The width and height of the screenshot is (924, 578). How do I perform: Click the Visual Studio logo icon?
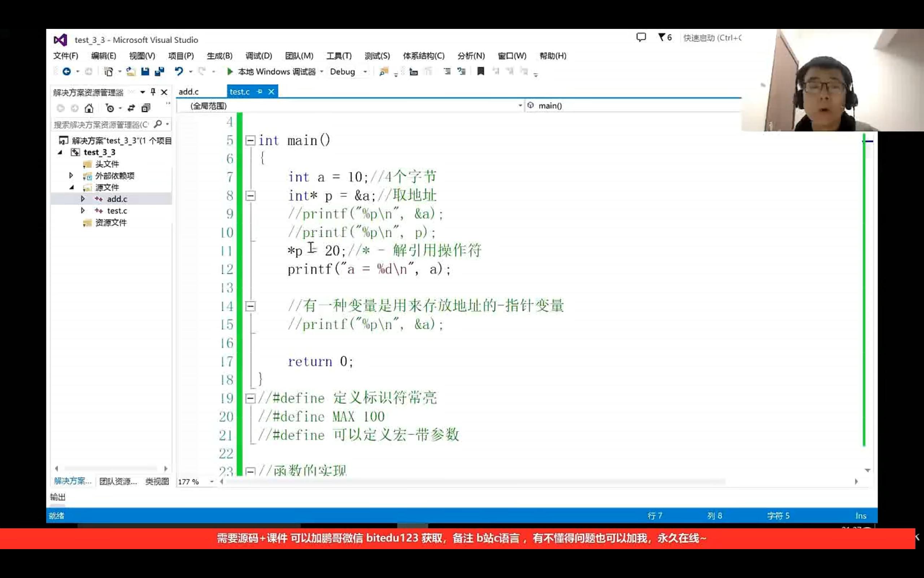click(60, 40)
